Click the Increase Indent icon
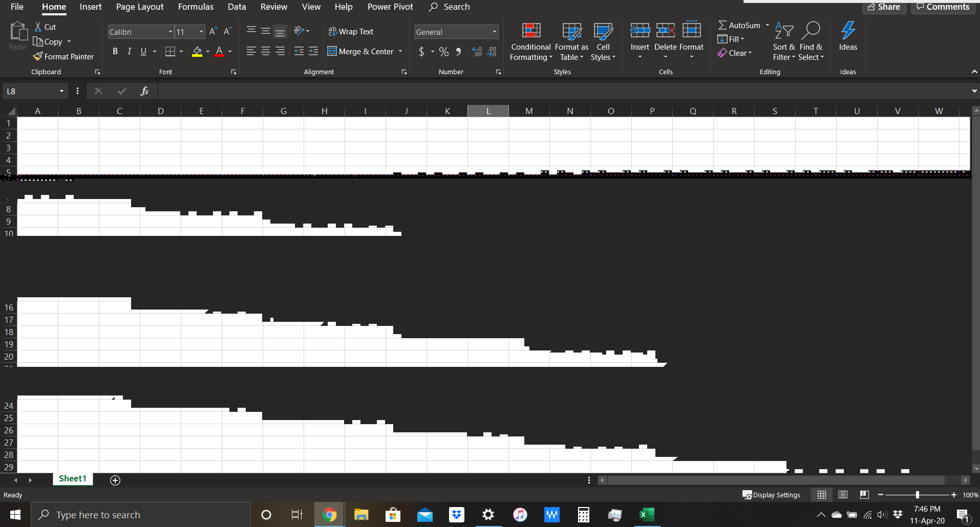 pos(313,51)
